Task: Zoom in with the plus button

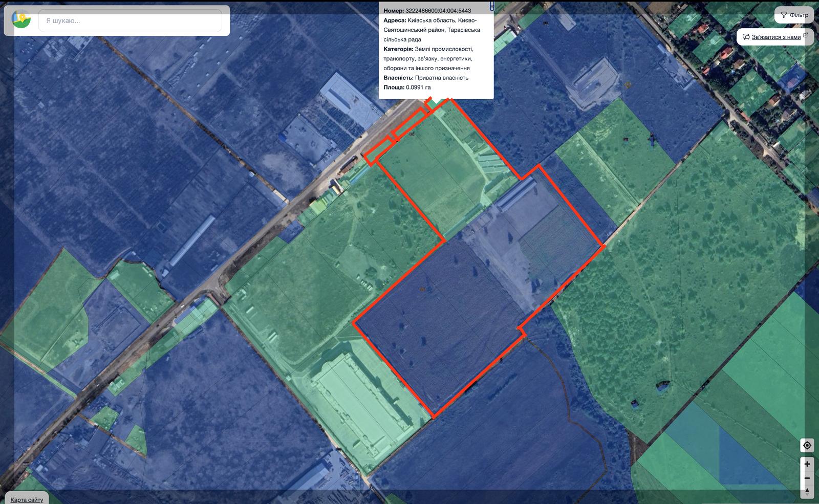Action: [807, 464]
